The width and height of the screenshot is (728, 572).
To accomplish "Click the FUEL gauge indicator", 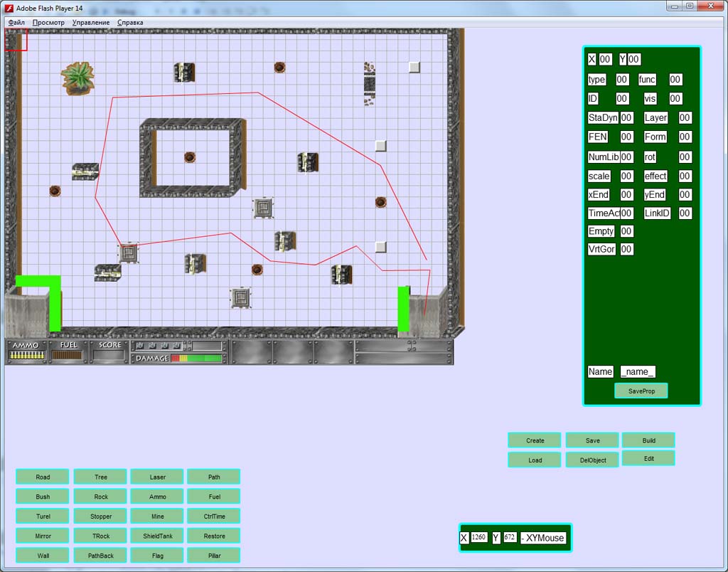I will pos(68,356).
